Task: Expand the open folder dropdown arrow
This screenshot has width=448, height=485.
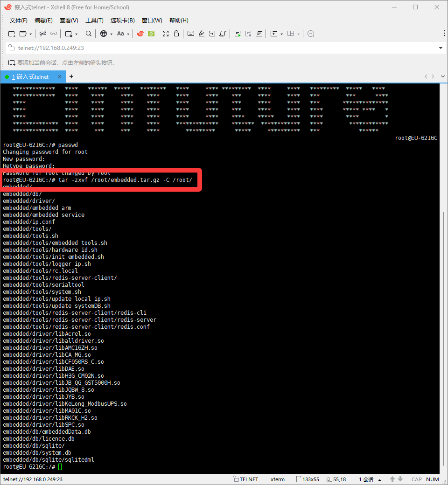Action: pyautogui.click(x=31, y=34)
